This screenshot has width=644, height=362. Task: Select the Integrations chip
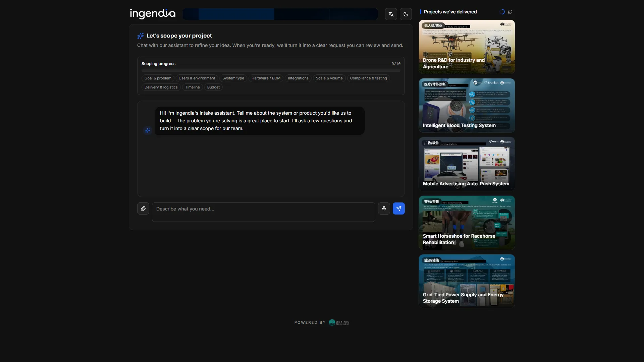click(x=298, y=78)
